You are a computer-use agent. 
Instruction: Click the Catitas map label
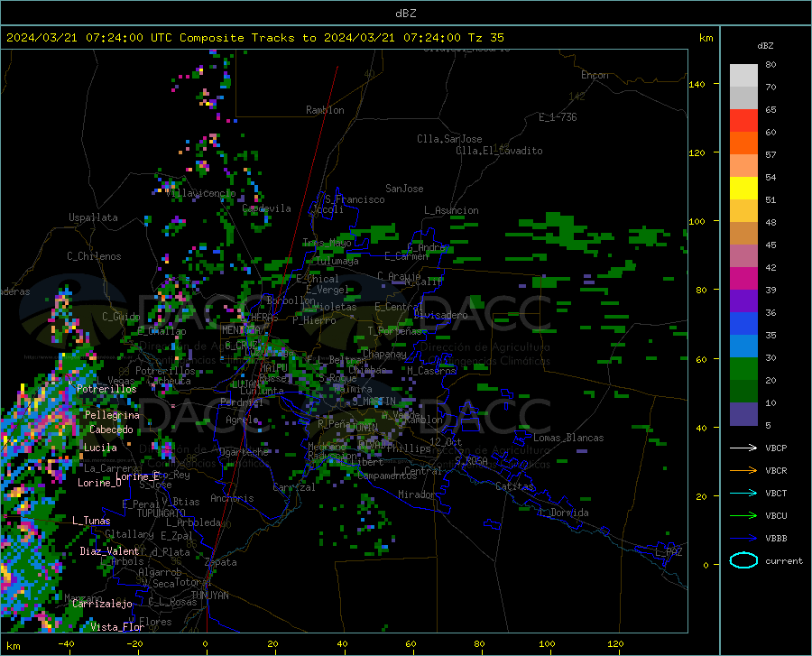click(514, 486)
